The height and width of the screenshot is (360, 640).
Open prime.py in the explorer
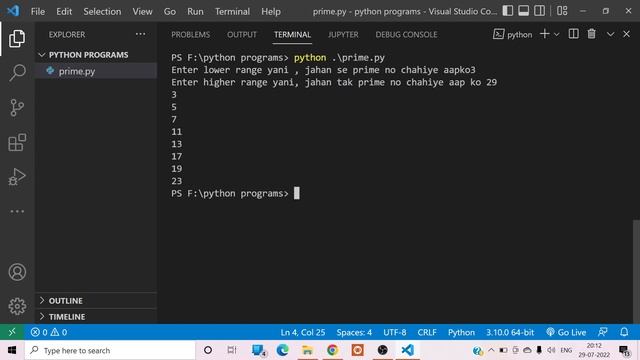[96, 71]
